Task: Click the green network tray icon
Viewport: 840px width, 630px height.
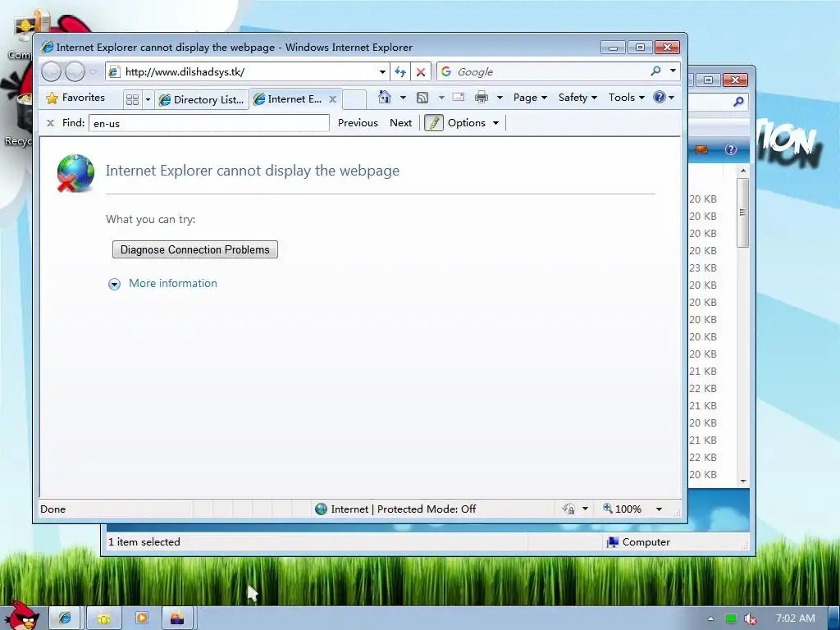Action: (x=730, y=619)
